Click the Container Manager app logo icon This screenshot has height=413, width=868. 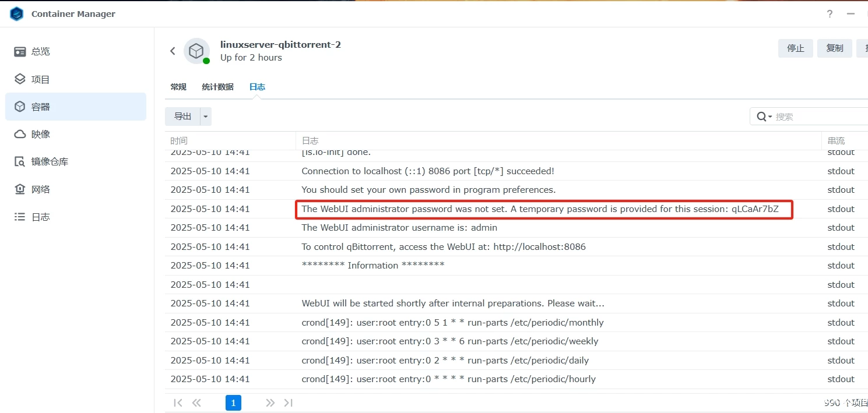pos(16,13)
